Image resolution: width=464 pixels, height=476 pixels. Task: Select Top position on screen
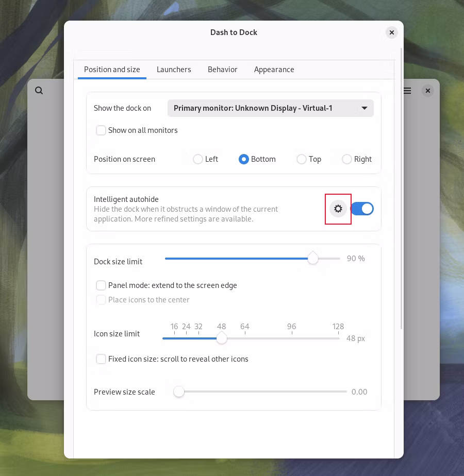tap(302, 159)
